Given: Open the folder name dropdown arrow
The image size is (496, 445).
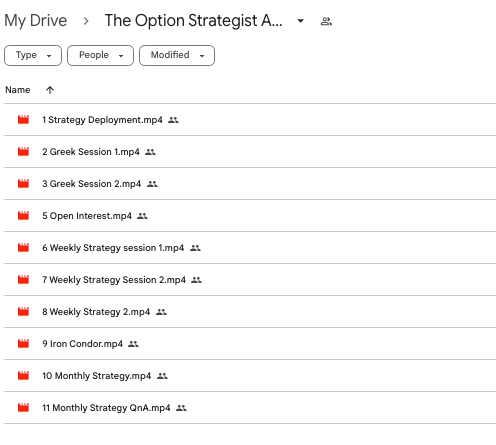Looking at the screenshot, I should pos(300,21).
